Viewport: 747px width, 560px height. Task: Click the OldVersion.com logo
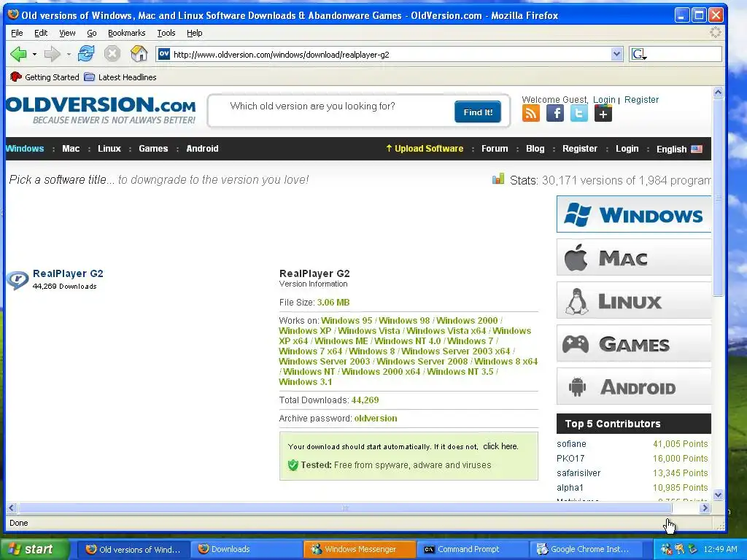101,110
